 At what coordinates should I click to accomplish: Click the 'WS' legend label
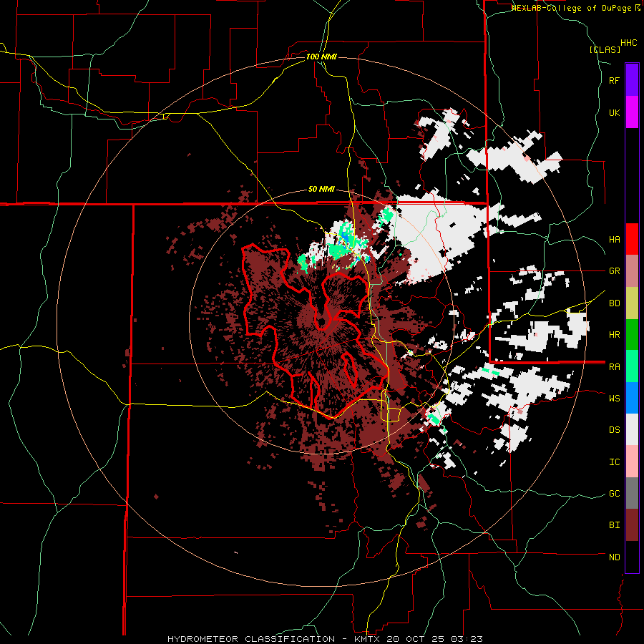[614, 398]
